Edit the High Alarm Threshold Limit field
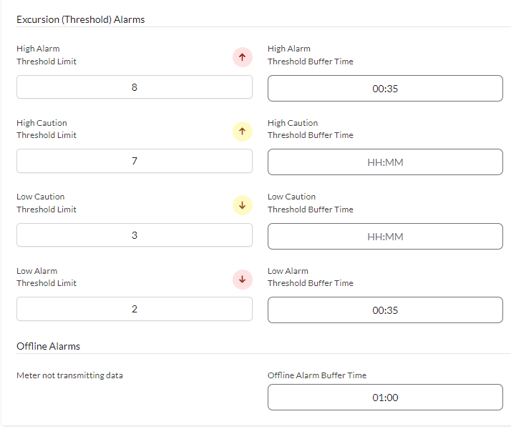 (134, 87)
